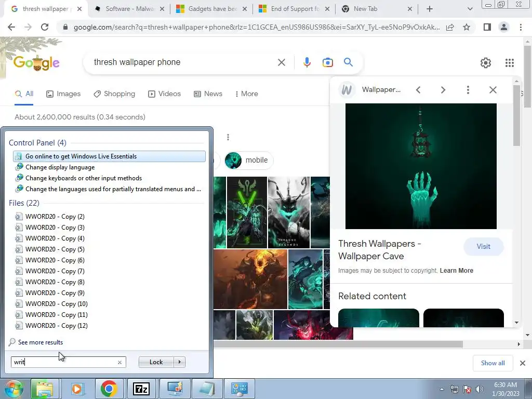Open the Google apps grid
Viewport: 532px width, 399px height.
[509, 63]
